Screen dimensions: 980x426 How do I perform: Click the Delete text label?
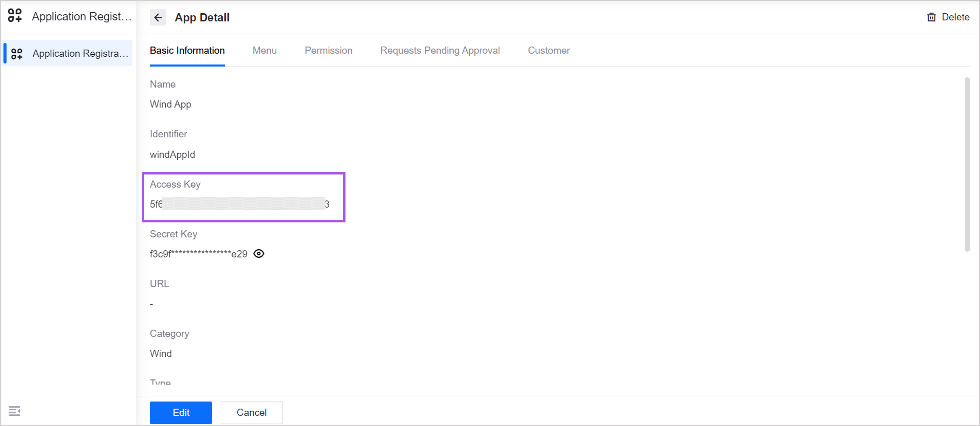955,17
